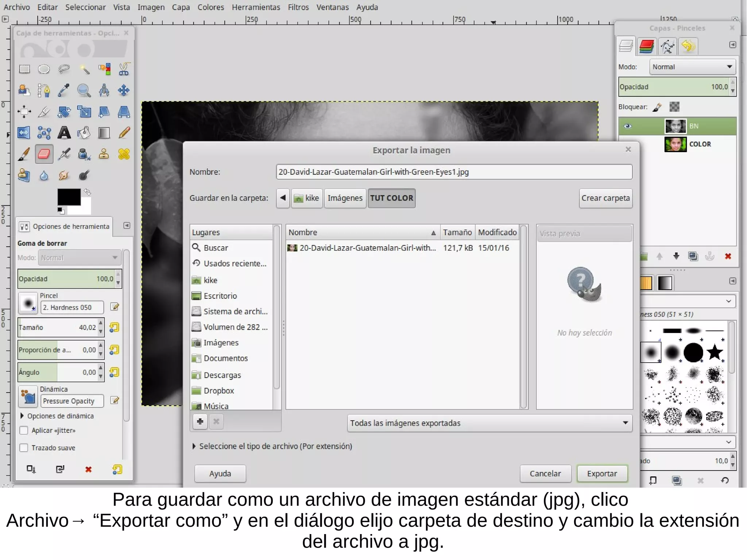Click the Ayuda button in dialog

click(x=220, y=474)
